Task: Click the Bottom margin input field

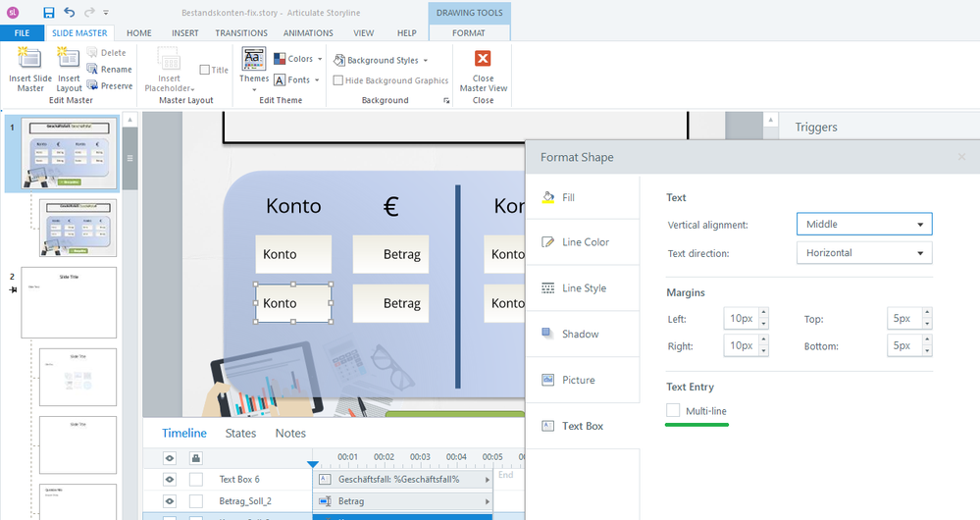Action: coord(904,345)
